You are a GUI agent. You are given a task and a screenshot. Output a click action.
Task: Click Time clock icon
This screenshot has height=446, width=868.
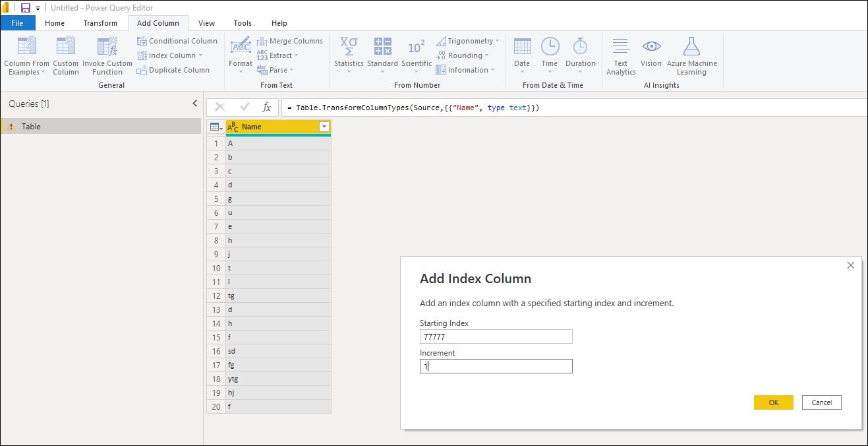(550, 46)
